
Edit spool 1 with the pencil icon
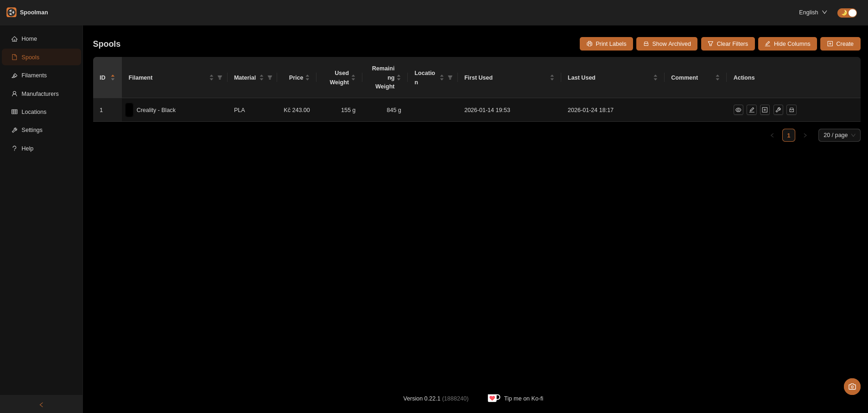click(752, 110)
